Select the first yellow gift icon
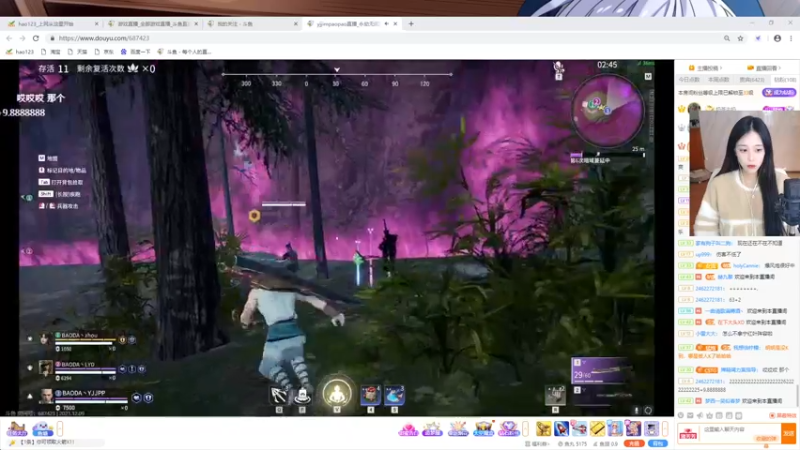800x450 pixels. [x=543, y=429]
